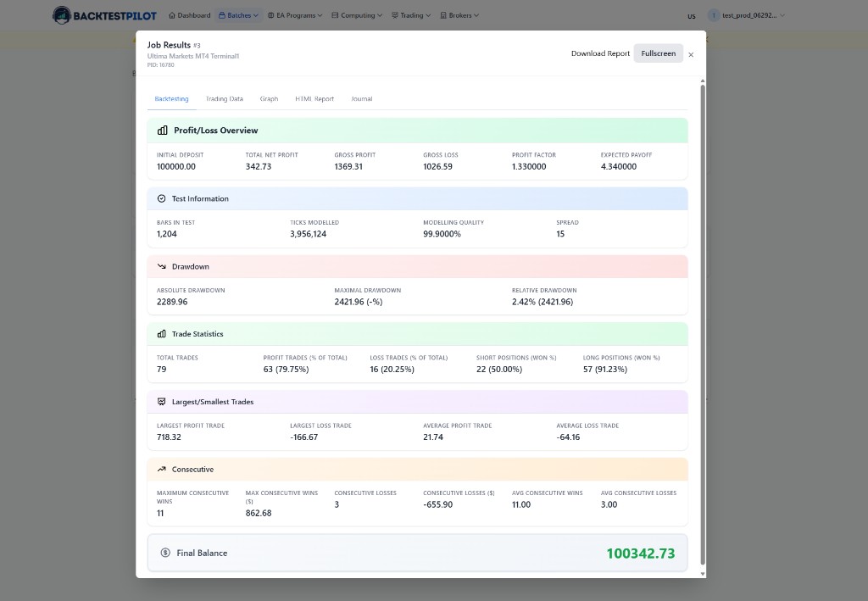Click the dialog vertical scrollbar
The image size is (868, 601).
[x=703, y=325]
